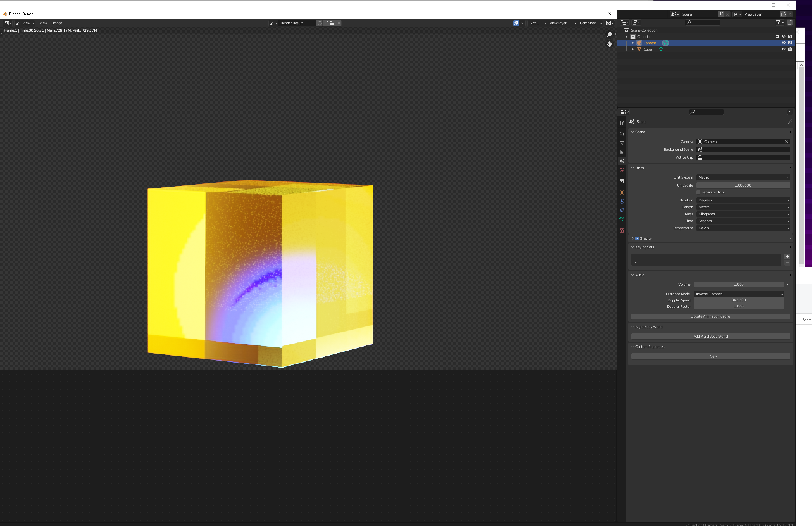The height and width of the screenshot is (526, 812).
Task: Open the Output Properties tab
Action: pos(621,143)
